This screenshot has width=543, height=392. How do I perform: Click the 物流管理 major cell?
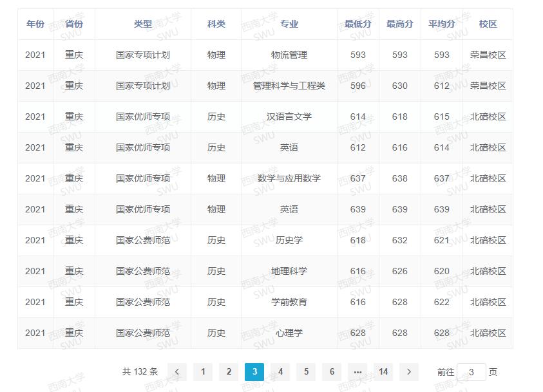pos(287,55)
